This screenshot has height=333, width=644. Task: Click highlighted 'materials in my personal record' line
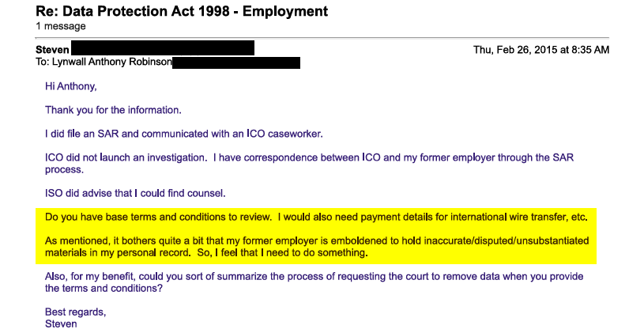pos(206,253)
